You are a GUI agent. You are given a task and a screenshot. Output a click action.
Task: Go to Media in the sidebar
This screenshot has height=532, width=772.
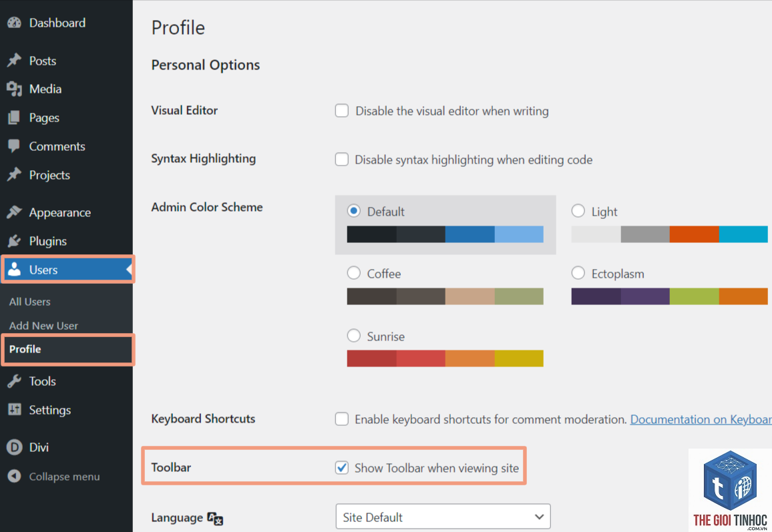pos(45,89)
